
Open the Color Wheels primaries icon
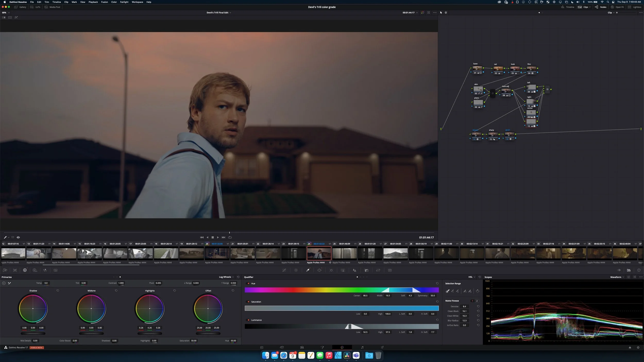25,270
